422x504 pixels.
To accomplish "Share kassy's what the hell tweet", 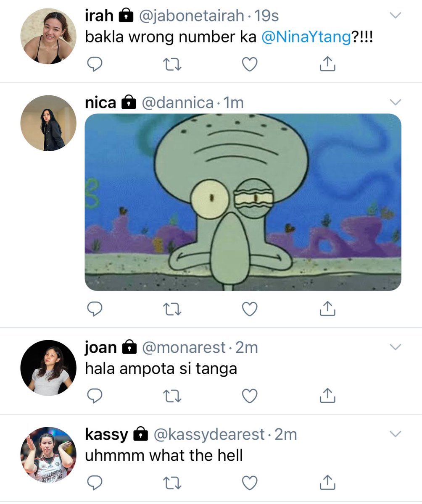I will [x=327, y=483].
